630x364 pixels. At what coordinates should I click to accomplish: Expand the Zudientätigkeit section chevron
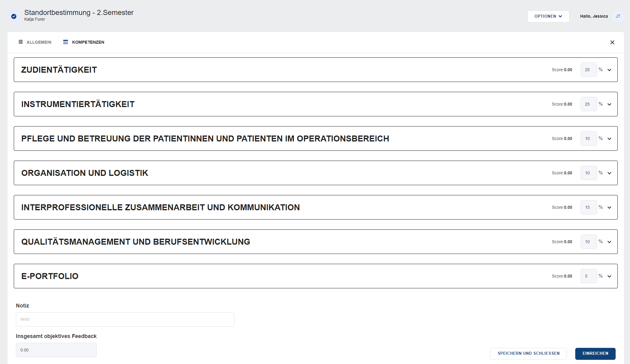click(609, 70)
